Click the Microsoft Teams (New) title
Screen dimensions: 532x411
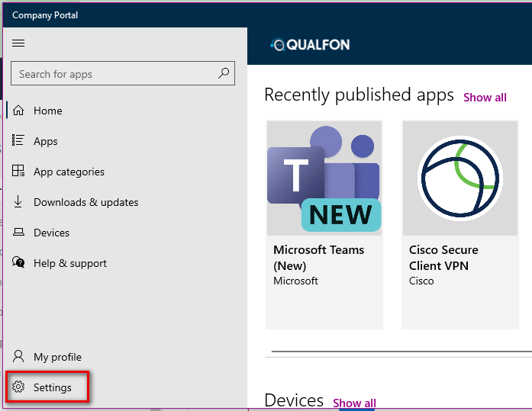[318, 258]
